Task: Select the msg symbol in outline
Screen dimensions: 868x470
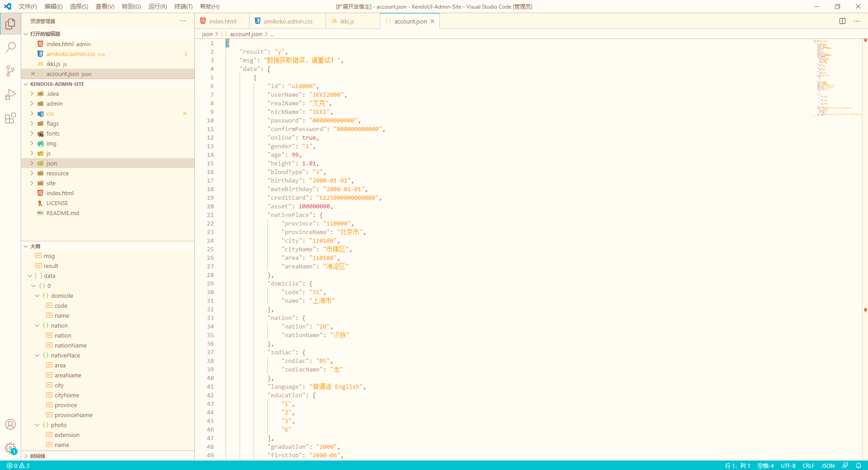Action: click(x=108, y=256)
